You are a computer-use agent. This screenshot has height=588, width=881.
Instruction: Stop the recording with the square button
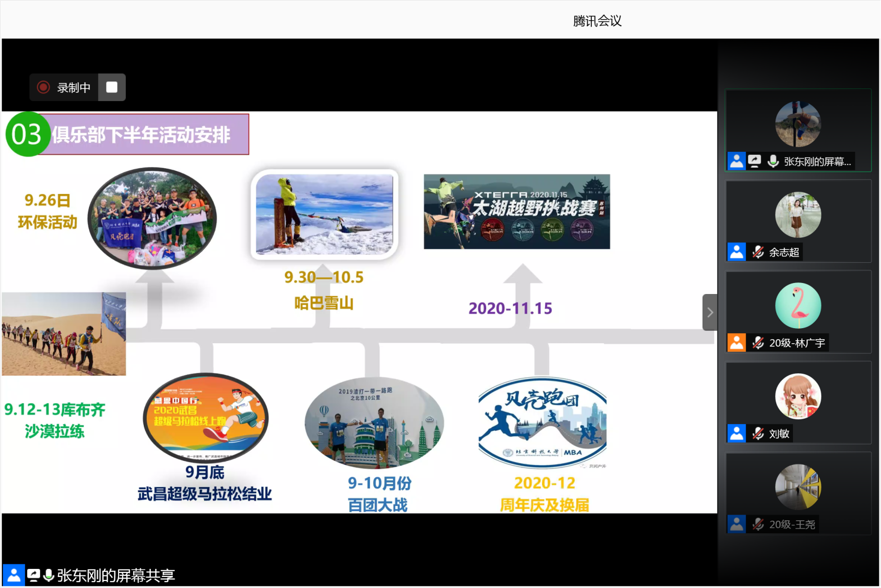[112, 87]
